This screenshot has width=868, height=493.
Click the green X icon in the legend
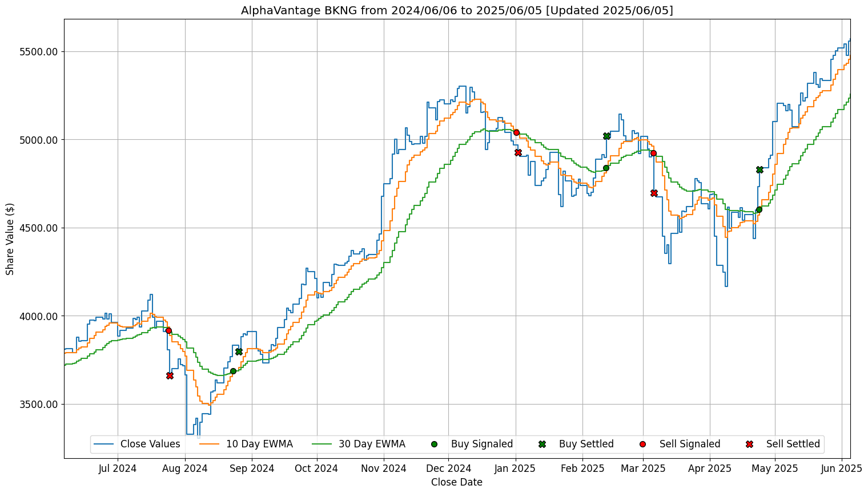coord(542,444)
